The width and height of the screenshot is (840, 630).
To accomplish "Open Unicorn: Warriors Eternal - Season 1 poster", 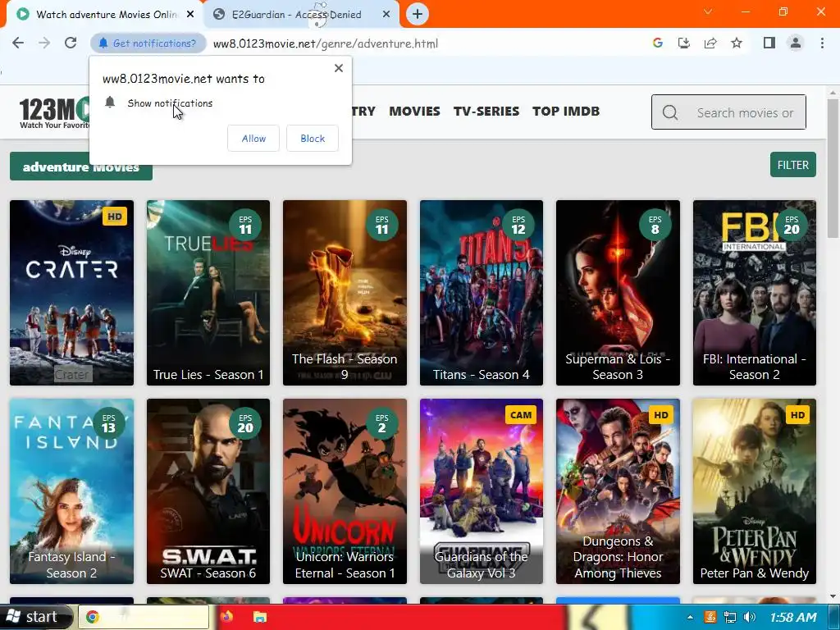I will pos(345,491).
